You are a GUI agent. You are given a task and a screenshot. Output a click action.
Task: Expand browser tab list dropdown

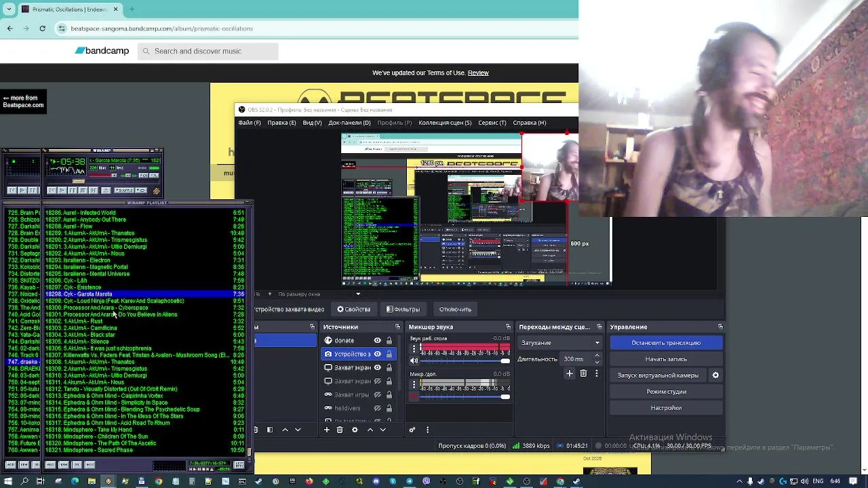tap(9, 9)
